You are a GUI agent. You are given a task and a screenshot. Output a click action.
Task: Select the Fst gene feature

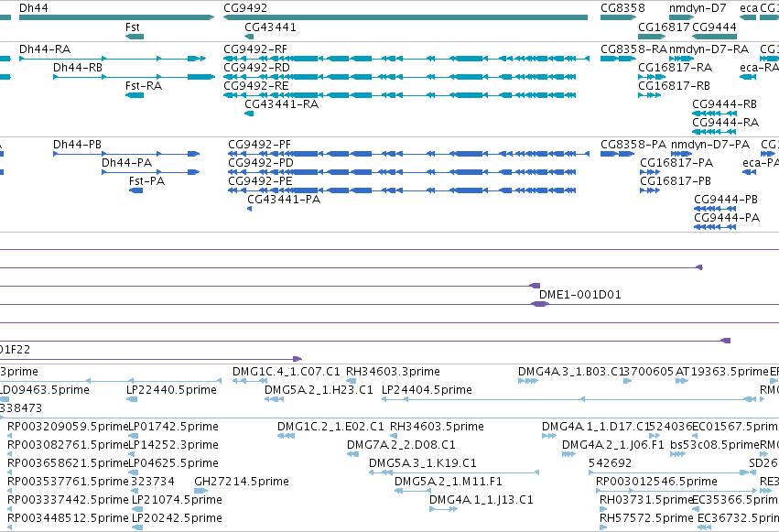click(x=135, y=37)
